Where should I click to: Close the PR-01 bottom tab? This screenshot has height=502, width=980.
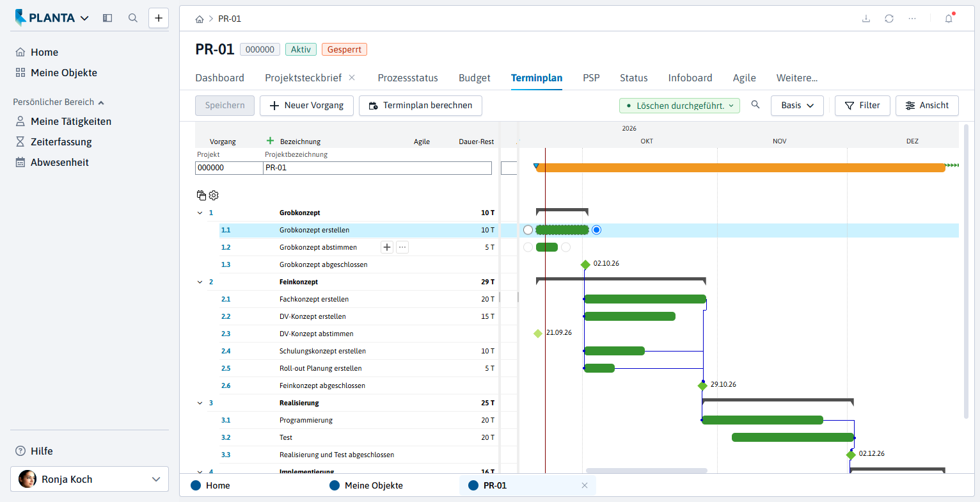584,485
